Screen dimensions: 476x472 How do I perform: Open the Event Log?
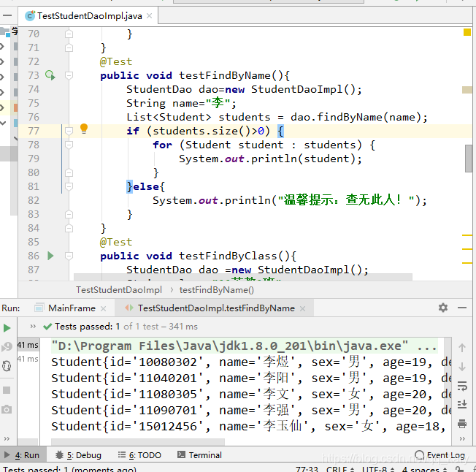[x=440, y=455]
